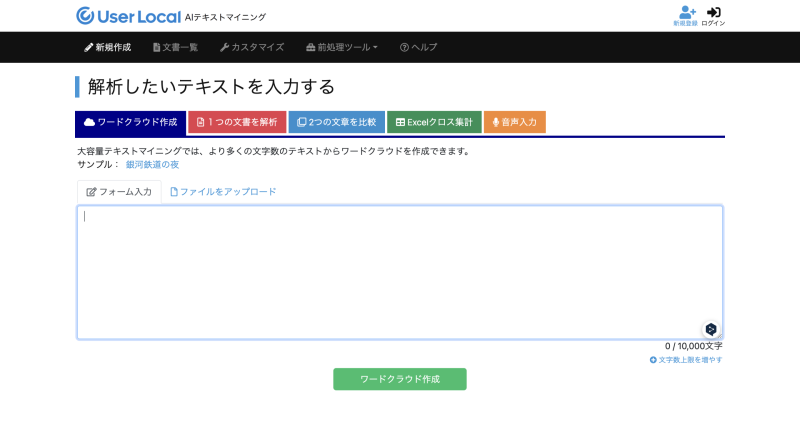
Task: Switch to the 1つの文書を解析 tab
Action: tap(237, 122)
